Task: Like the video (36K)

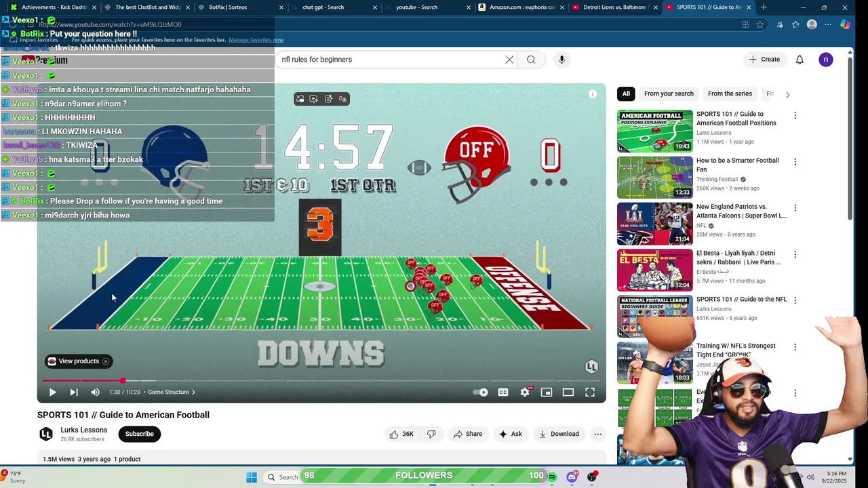Action: pyautogui.click(x=401, y=434)
